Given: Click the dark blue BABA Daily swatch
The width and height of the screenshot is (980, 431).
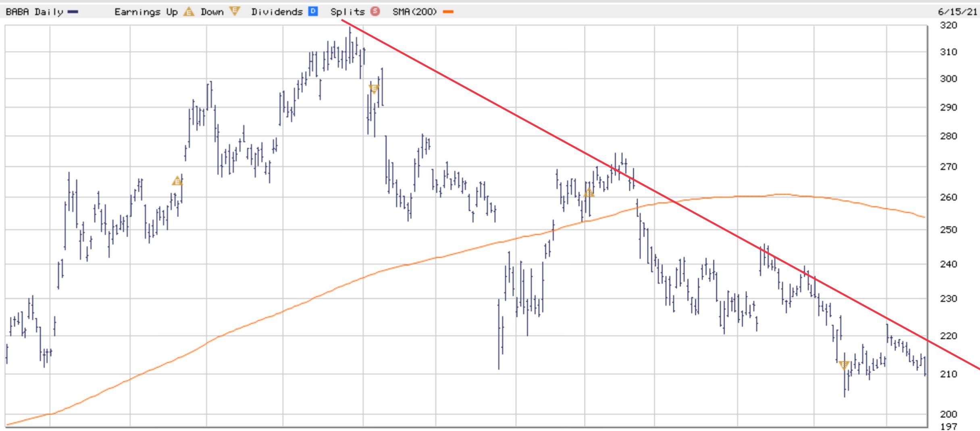Looking at the screenshot, I should pos(73,12).
